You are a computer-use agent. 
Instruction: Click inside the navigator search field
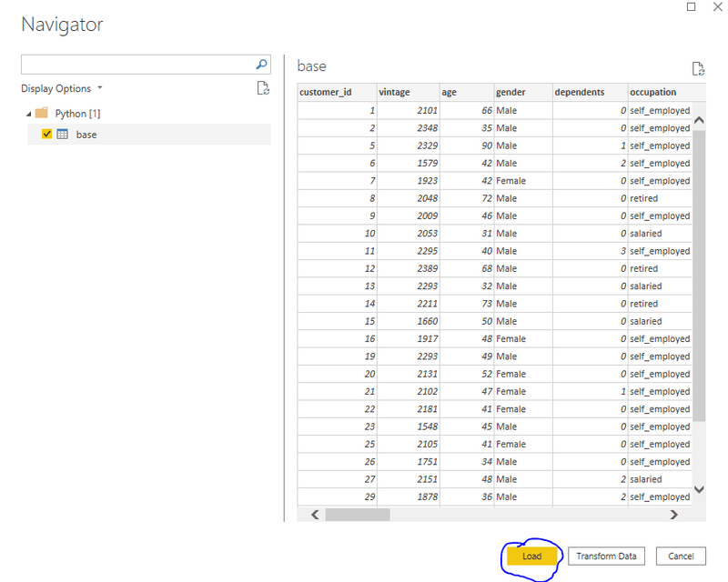(x=137, y=65)
